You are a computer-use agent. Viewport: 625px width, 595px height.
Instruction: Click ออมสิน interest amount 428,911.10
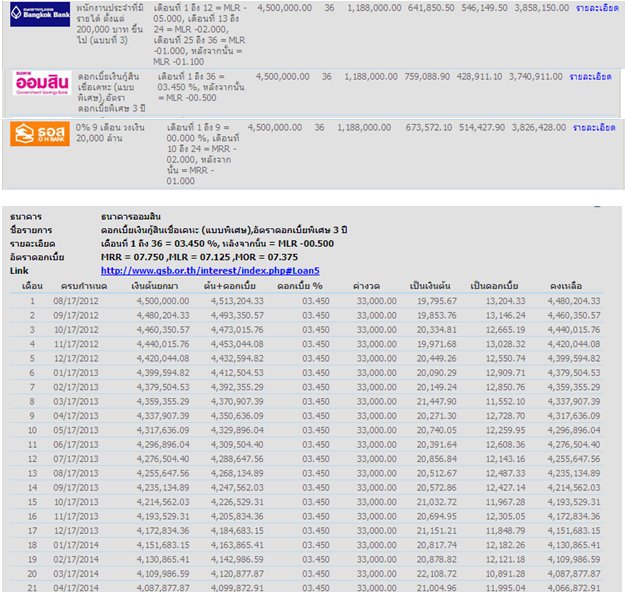(479, 77)
